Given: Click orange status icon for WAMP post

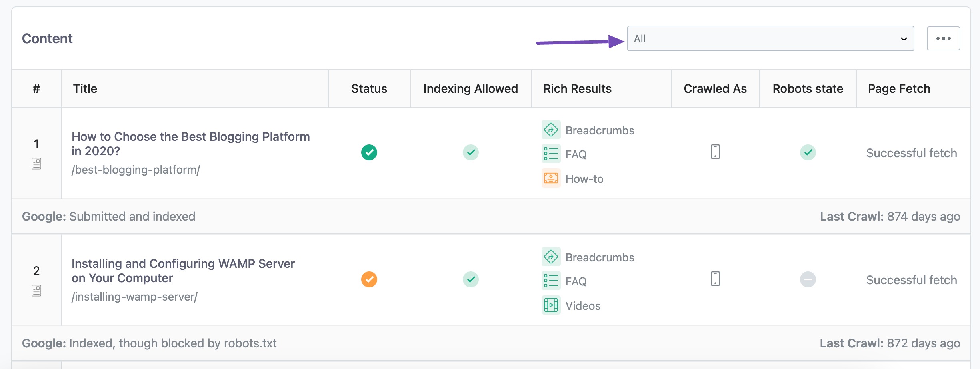Looking at the screenshot, I should click(x=369, y=279).
